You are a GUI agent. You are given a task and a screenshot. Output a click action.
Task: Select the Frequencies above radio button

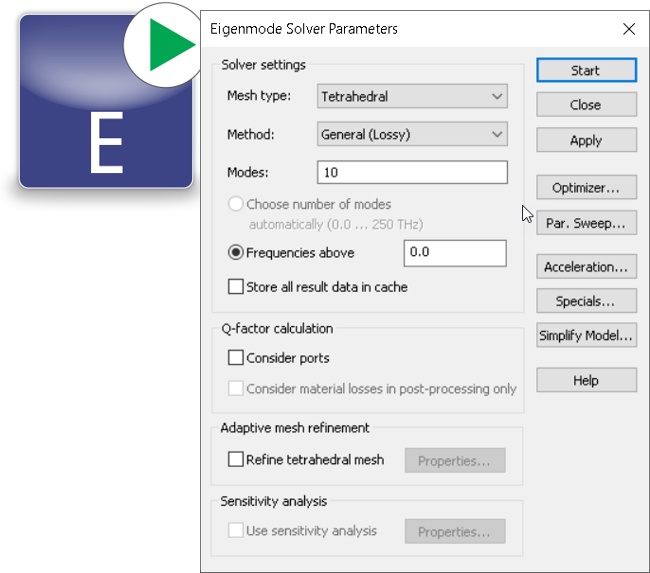tap(236, 253)
